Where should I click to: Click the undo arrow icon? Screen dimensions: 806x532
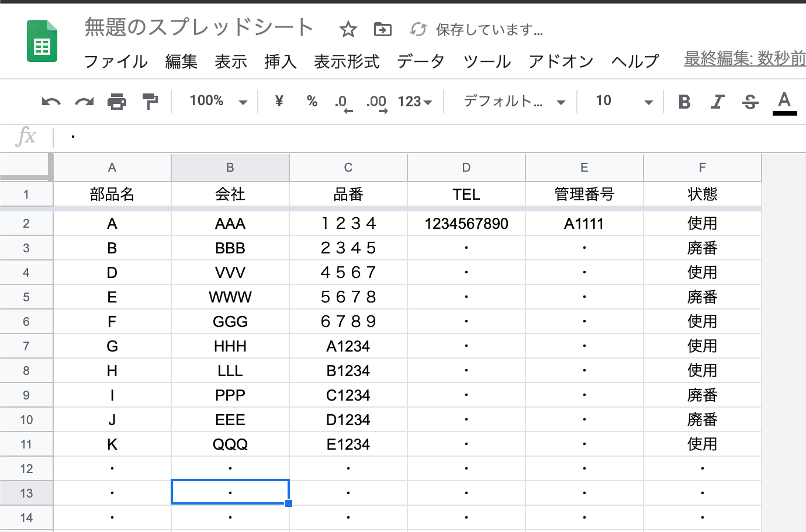coord(51,102)
